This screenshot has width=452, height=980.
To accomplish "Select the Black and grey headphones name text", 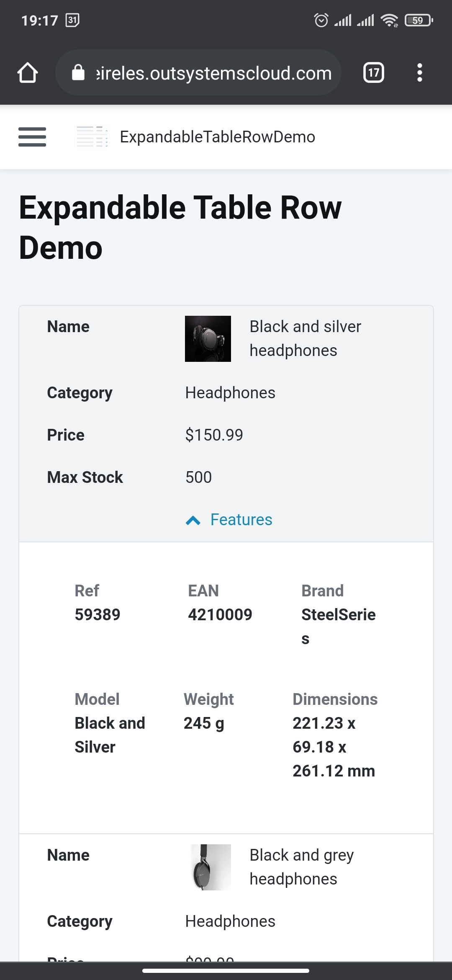I will [x=301, y=867].
